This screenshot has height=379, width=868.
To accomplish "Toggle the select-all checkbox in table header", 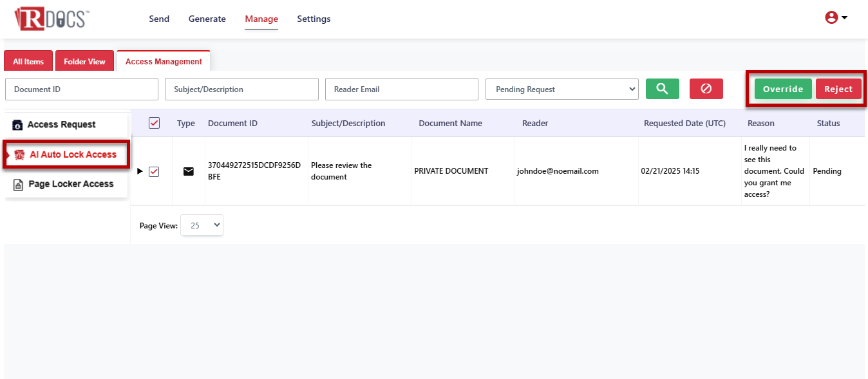I will [x=154, y=123].
